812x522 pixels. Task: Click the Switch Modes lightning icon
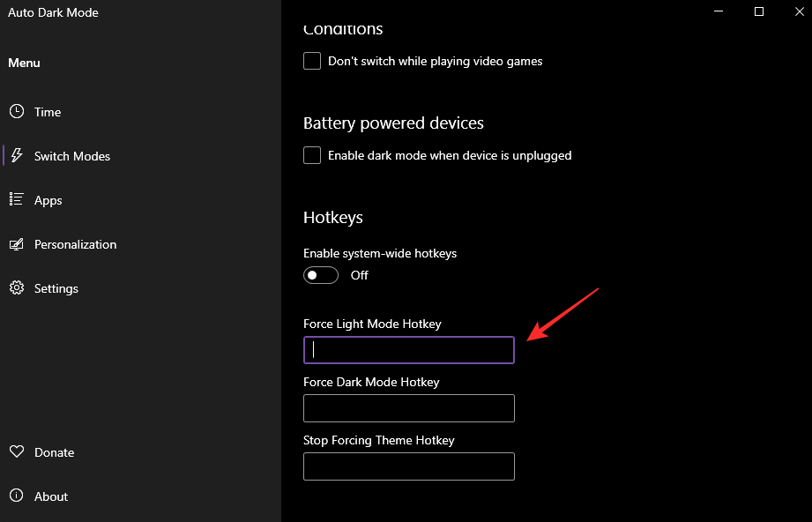tap(17, 155)
